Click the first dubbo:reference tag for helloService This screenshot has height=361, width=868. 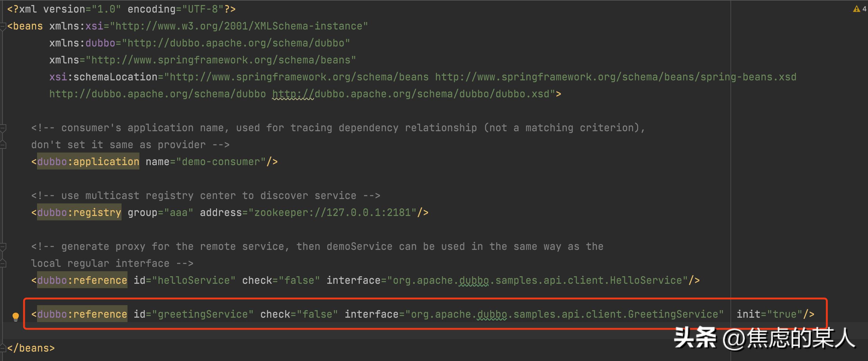82,280
